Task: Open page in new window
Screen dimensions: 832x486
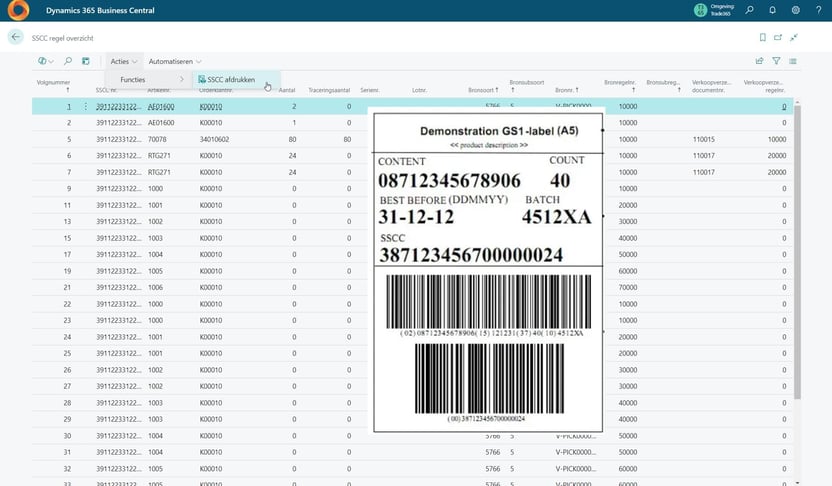Action: coord(778,37)
